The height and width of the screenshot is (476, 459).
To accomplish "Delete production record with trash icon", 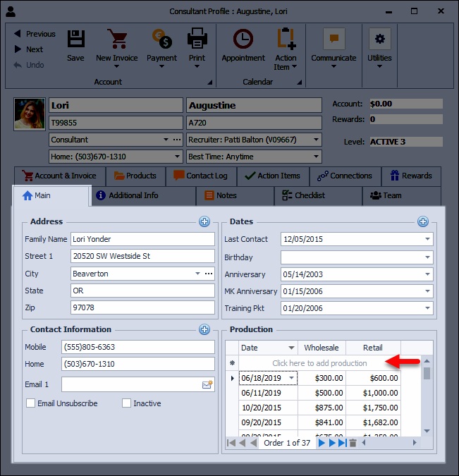I will point(353,443).
